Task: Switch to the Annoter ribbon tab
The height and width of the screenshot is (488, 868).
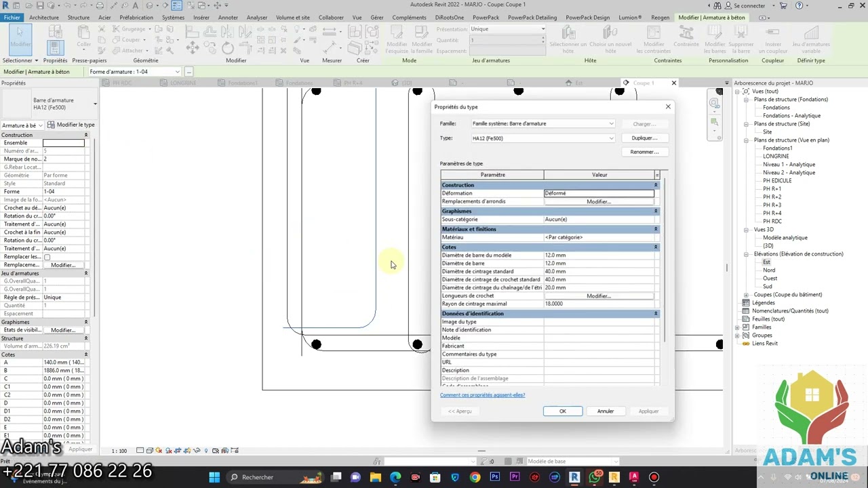Action: pos(228,18)
